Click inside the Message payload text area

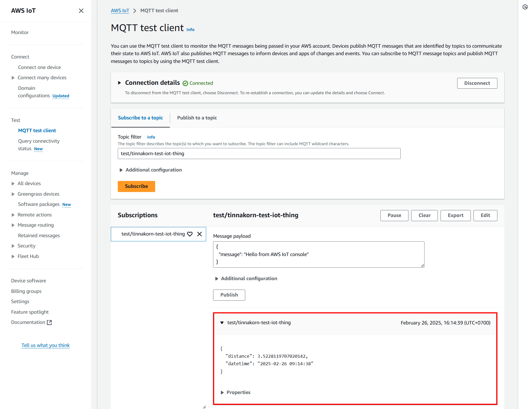319,254
